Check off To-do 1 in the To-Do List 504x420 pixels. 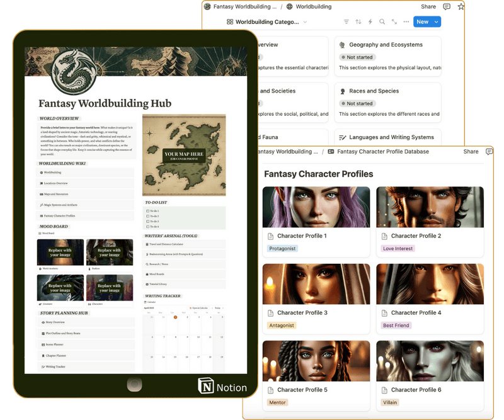click(147, 211)
